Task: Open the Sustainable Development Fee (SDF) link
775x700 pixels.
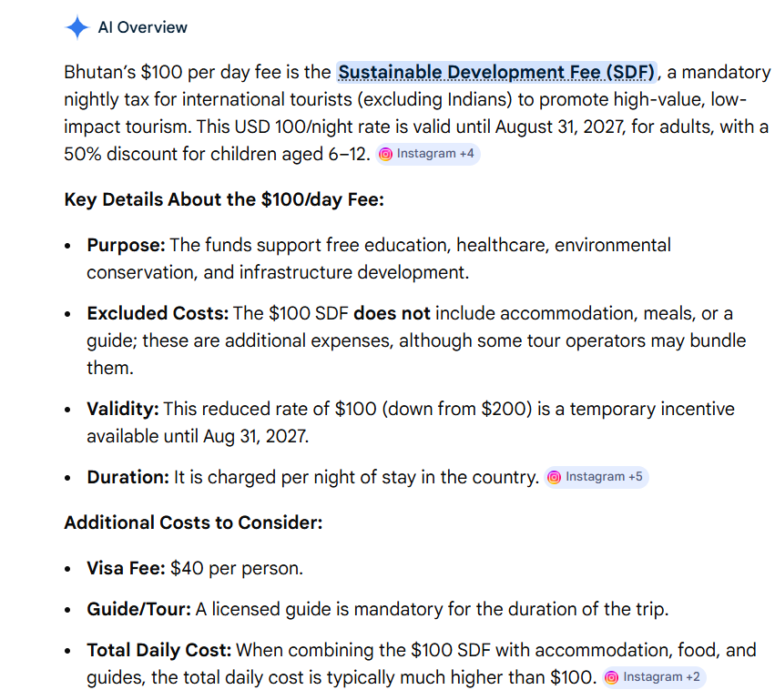Action: pyautogui.click(x=497, y=72)
